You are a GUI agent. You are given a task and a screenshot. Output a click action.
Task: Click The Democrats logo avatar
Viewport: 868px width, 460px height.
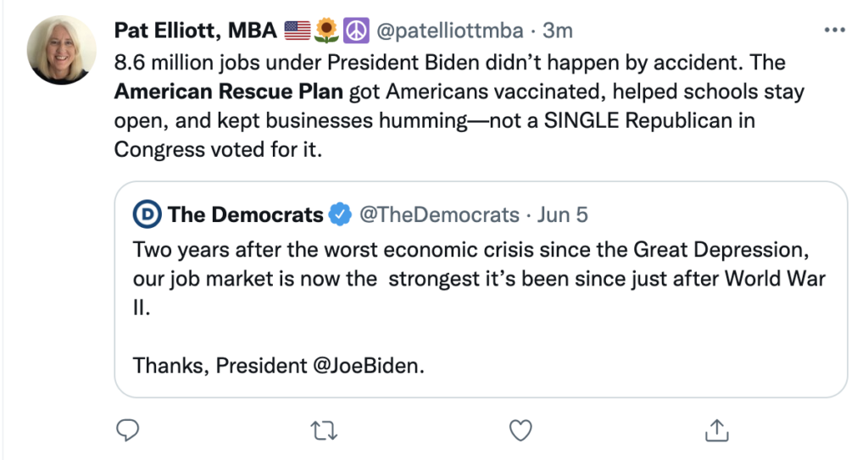pyautogui.click(x=147, y=215)
